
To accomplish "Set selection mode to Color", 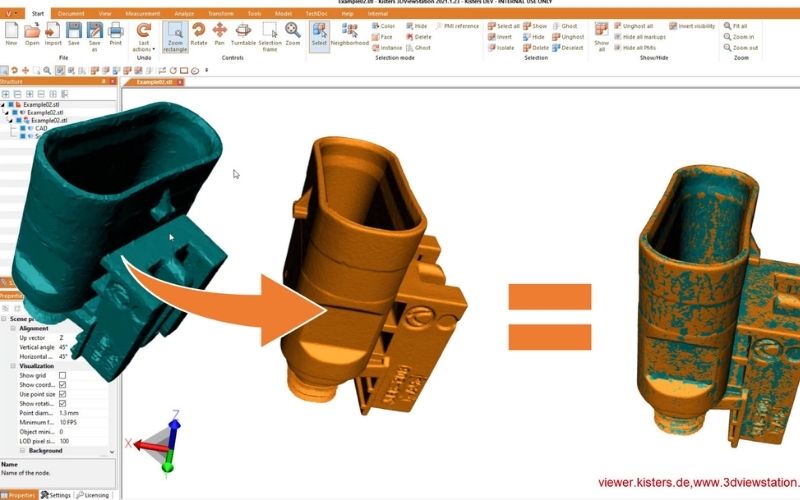I will (383, 26).
